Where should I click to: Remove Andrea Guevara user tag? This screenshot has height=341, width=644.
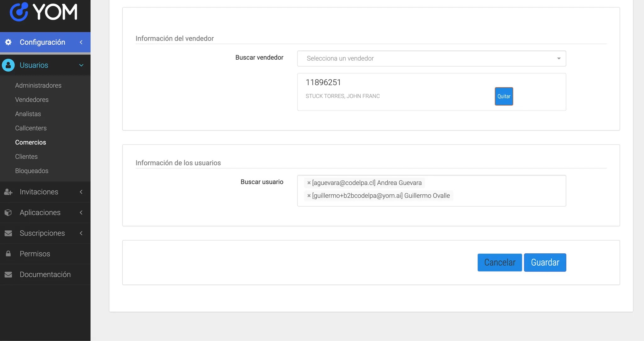(309, 183)
